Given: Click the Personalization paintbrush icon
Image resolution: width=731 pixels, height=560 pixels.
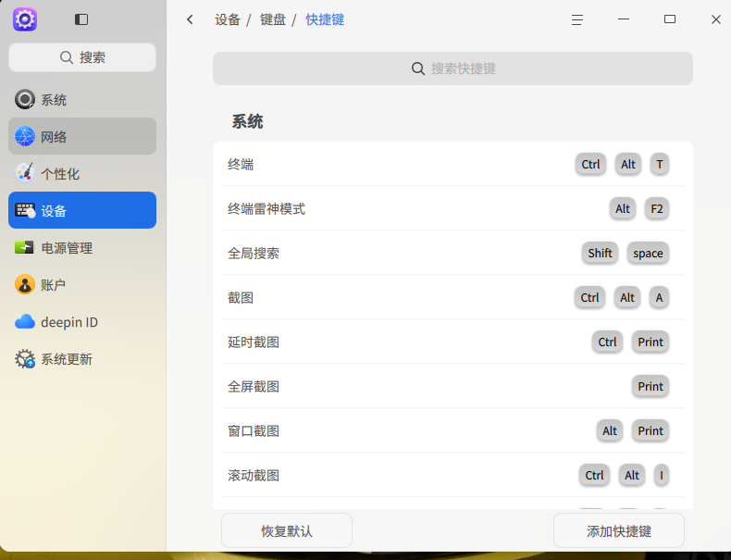Looking at the screenshot, I should point(24,173).
